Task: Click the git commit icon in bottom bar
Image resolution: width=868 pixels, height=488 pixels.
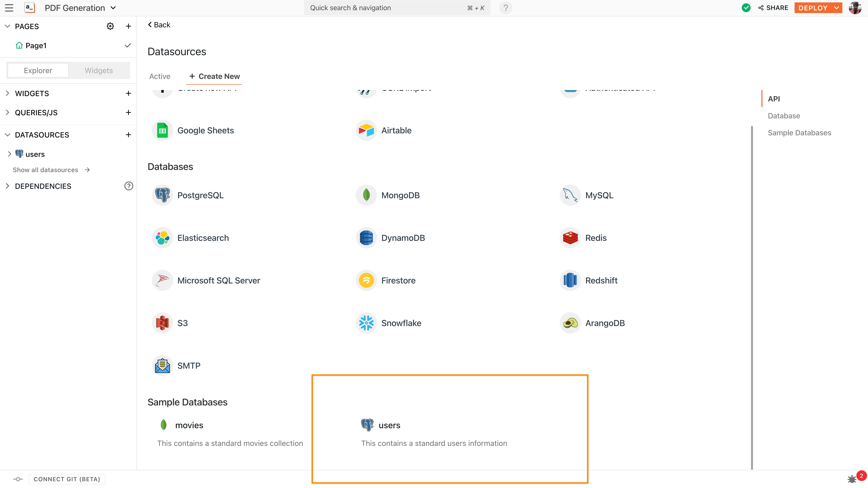Action: (x=18, y=479)
